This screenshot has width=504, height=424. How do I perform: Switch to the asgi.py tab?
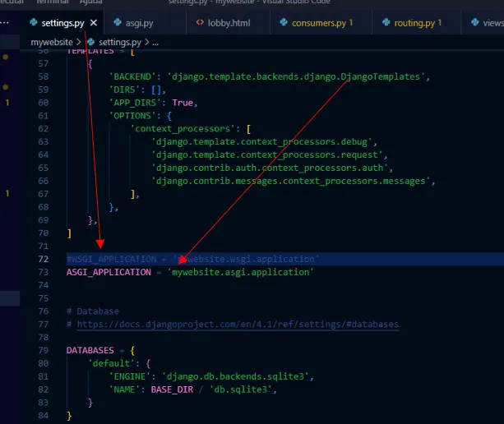tap(138, 23)
